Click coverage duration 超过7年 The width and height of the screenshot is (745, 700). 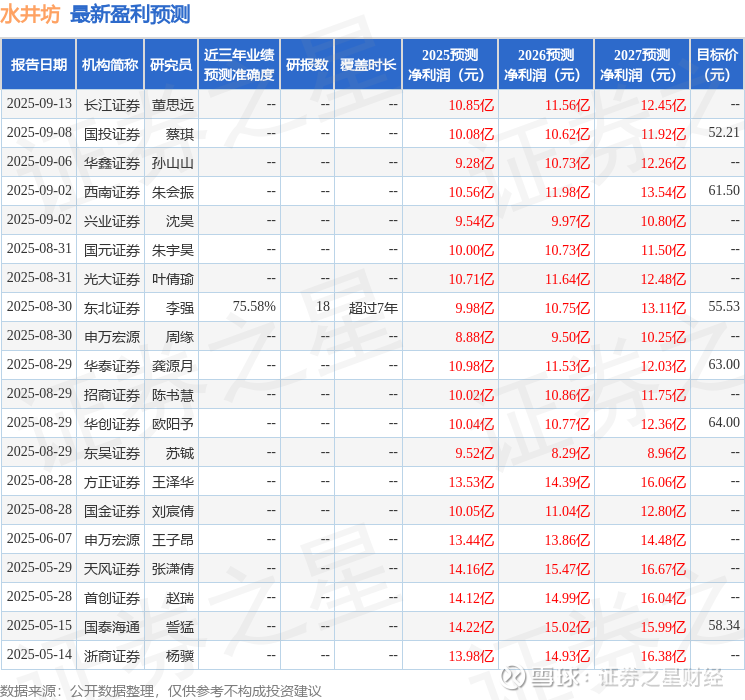pyautogui.click(x=373, y=308)
